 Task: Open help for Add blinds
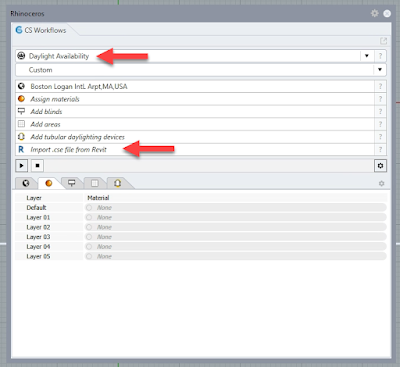coord(380,112)
